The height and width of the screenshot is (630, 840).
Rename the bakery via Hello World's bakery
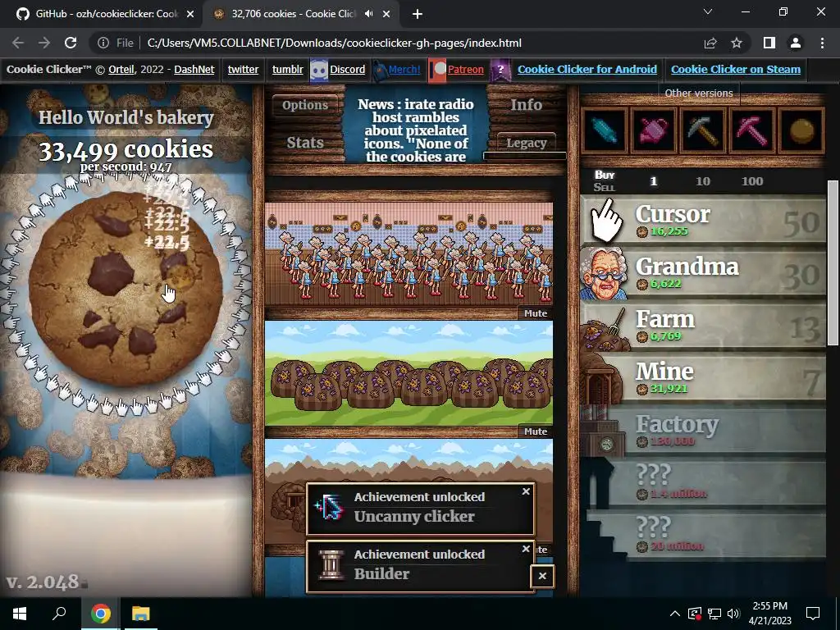click(x=126, y=117)
